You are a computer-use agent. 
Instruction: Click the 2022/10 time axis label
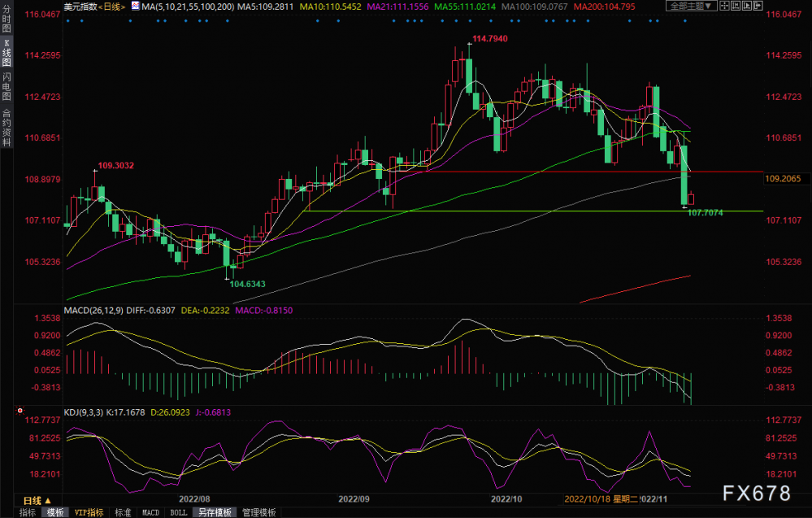(x=506, y=498)
